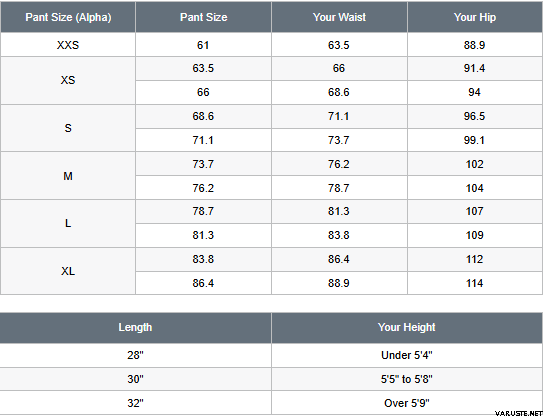Click the 32" length cell
Screen dimensions: 543x416
(135, 403)
